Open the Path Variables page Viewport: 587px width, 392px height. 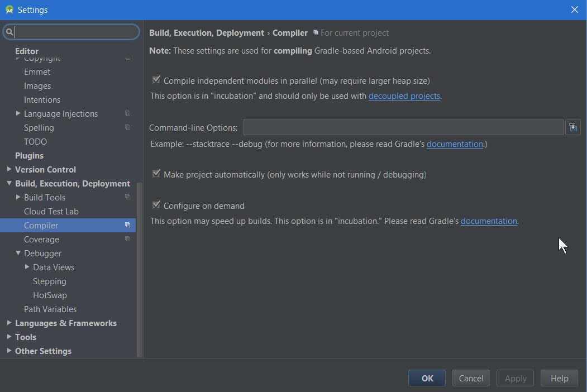(50, 309)
